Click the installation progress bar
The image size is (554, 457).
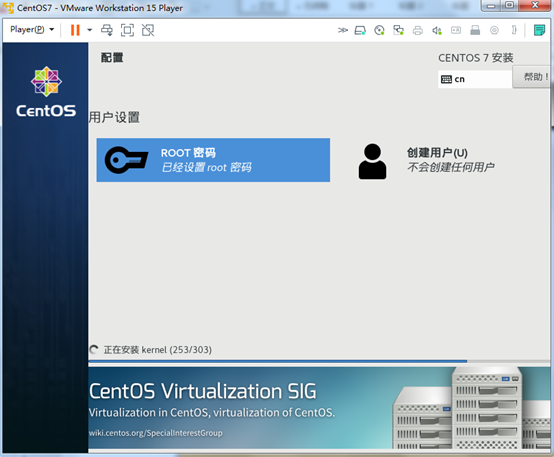pyautogui.click(x=319, y=361)
